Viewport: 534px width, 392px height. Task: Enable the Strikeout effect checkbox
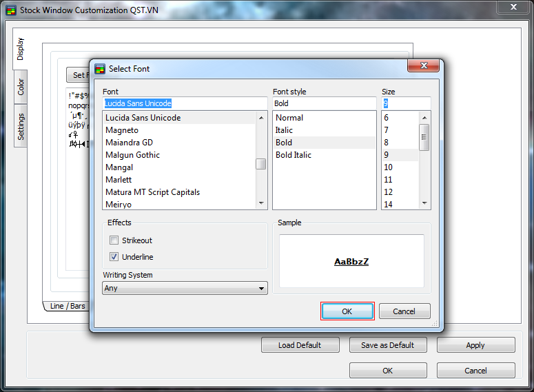tap(114, 240)
